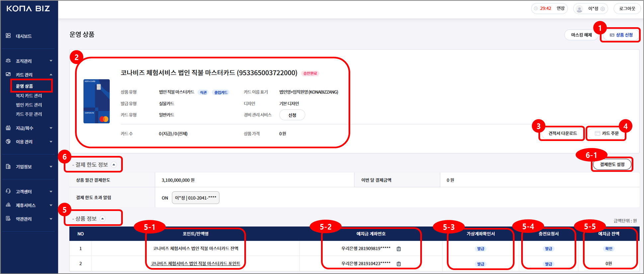Click the 고객센터 headset icon

coord(8,191)
